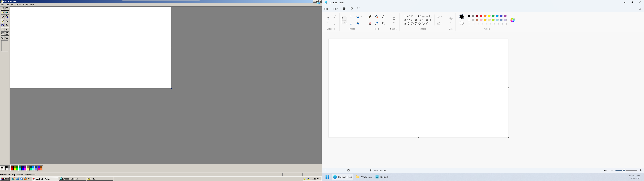The width and height of the screenshot is (644, 181).
Task: Open the View menu in modern Paint
Action: click(x=335, y=9)
